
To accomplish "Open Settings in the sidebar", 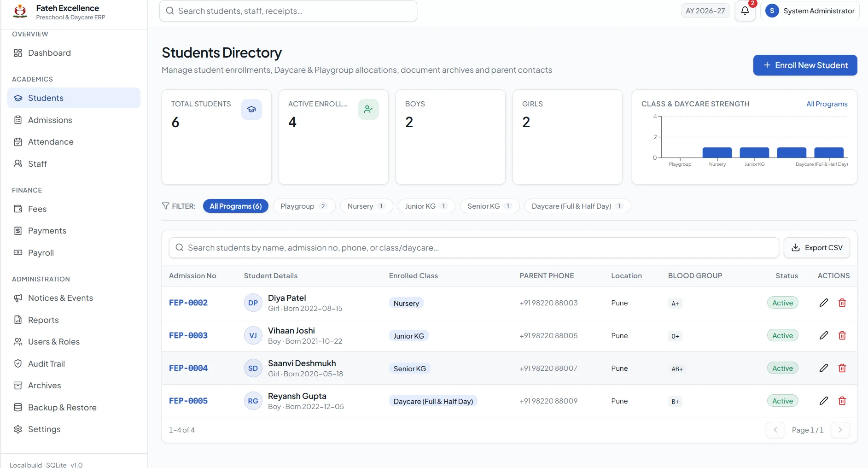I will (74, 429).
